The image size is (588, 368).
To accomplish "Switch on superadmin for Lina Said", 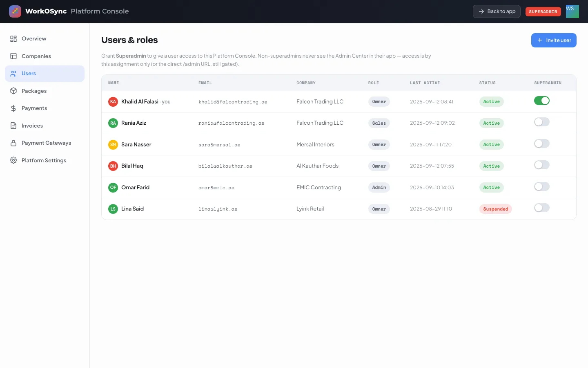I will click(x=542, y=208).
